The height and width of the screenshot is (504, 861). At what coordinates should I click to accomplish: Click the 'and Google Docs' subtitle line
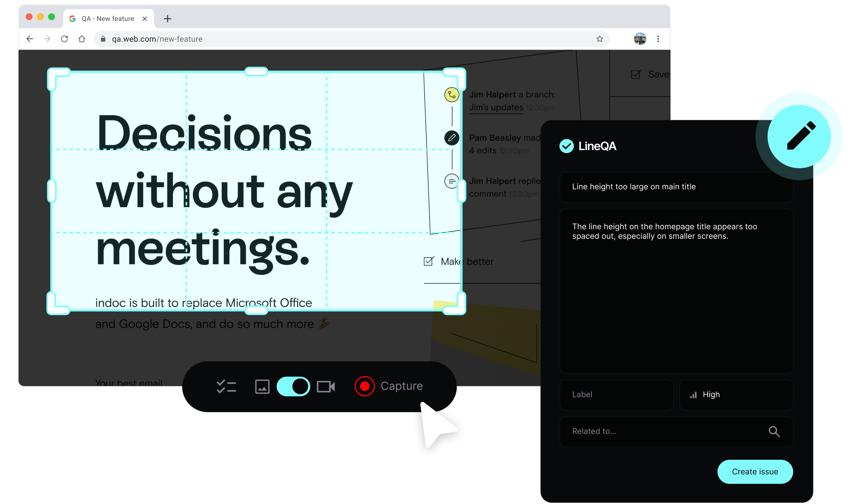(x=212, y=324)
